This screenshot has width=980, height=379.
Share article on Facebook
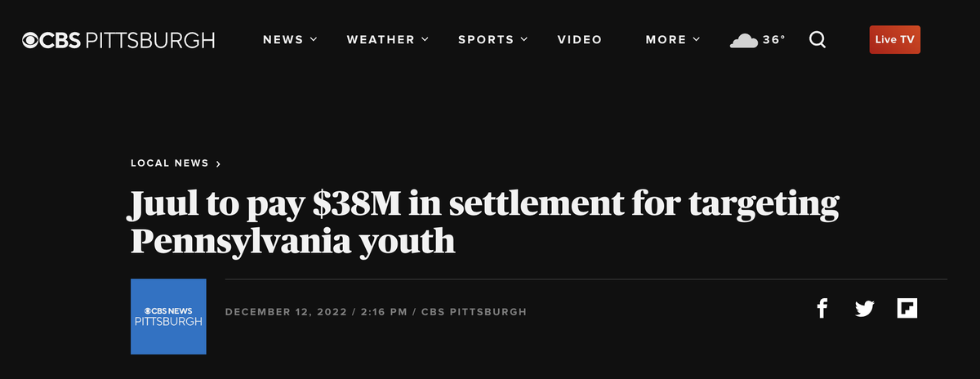[x=822, y=309]
